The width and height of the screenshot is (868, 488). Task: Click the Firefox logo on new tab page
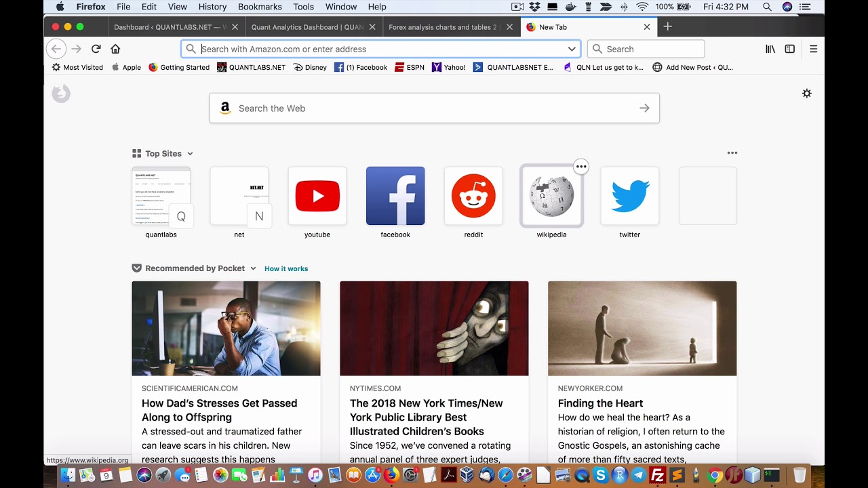61,94
